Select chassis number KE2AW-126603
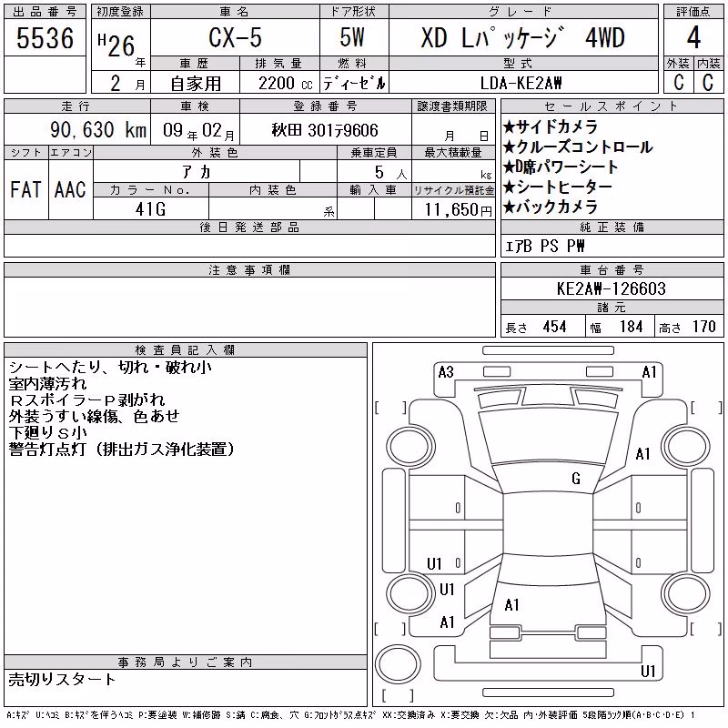 click(612, 288)
